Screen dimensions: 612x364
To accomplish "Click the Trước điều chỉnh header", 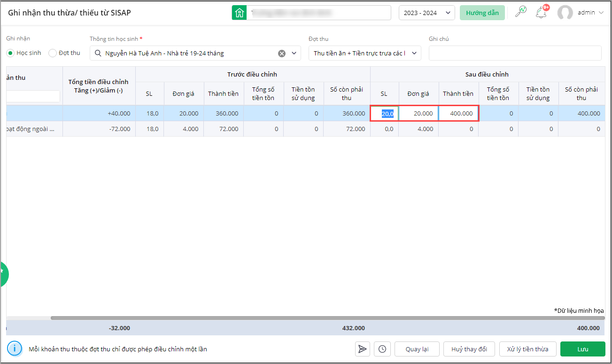I will 252,74.
